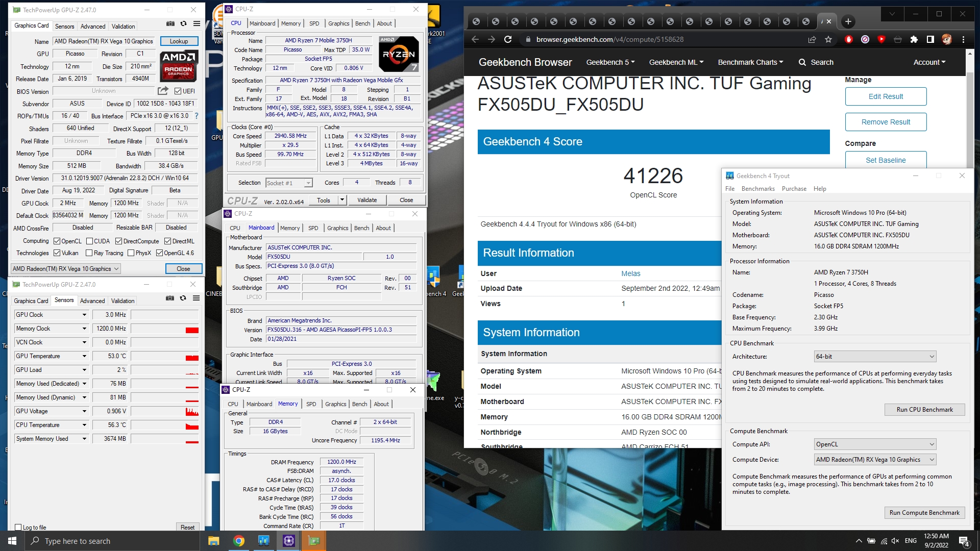Click the Geekbench Search magnifier

click(802, 62)
